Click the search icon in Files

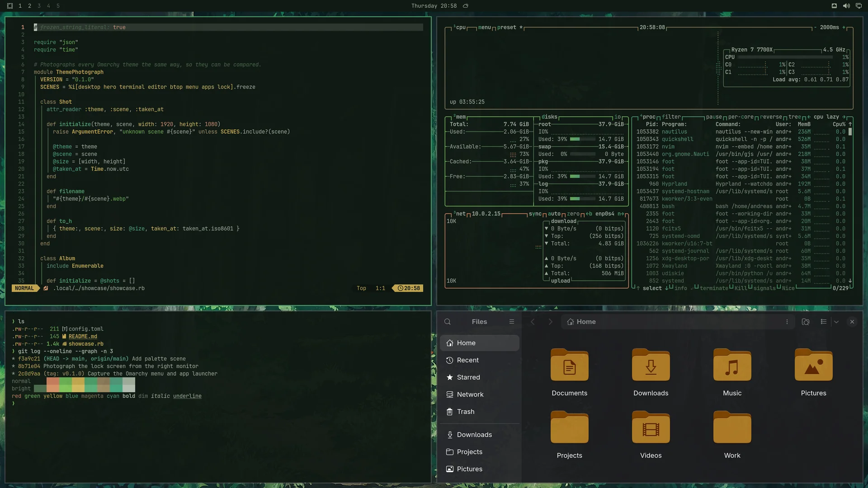pos(448,322)
